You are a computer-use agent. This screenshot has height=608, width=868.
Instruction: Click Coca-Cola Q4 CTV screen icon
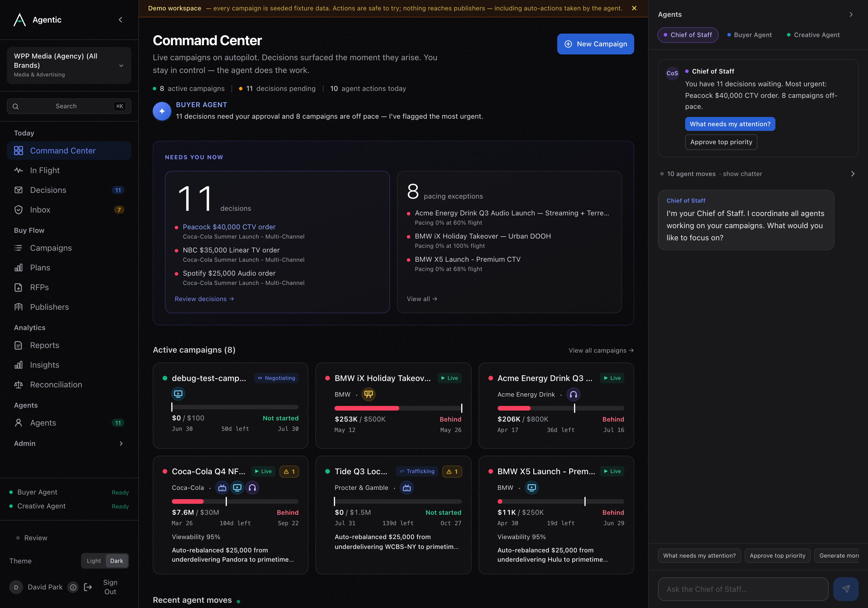click(237, 488)
